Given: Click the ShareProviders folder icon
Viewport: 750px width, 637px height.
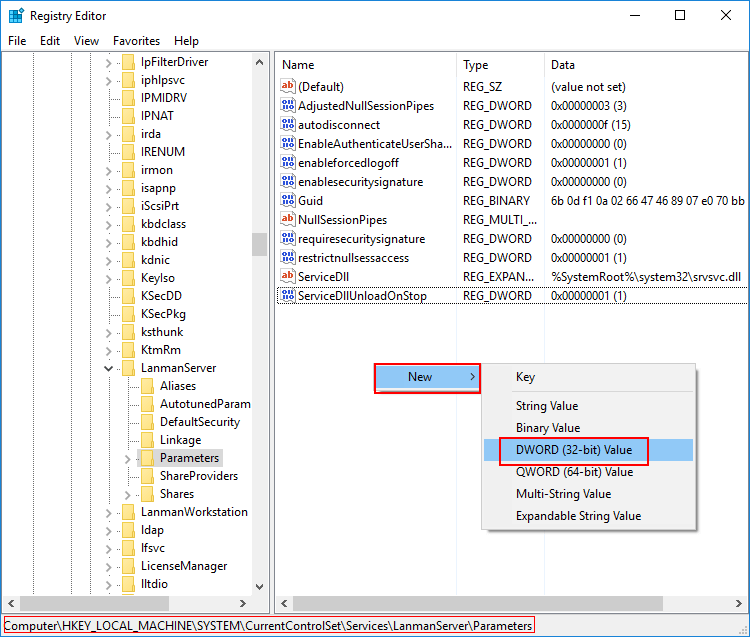Looking at the screenshot, I should tap(147, 476).
